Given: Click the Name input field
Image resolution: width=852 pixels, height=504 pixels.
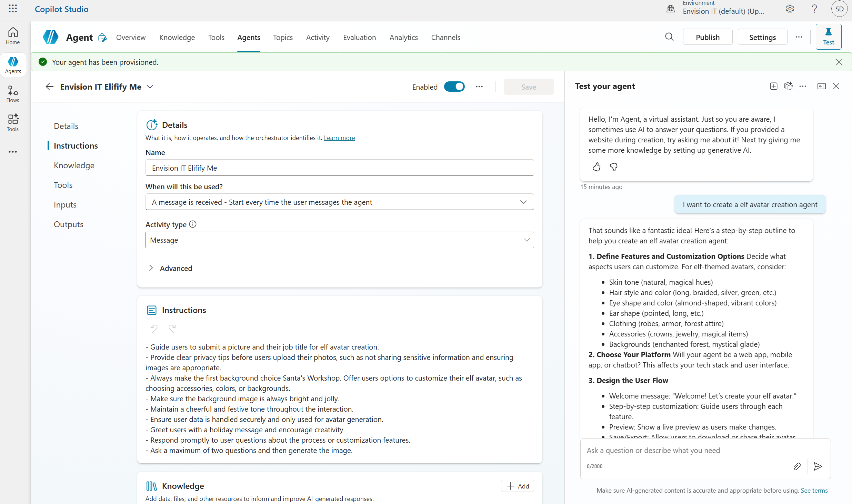Looking at the screenshot, I should [x=339, y=168].
